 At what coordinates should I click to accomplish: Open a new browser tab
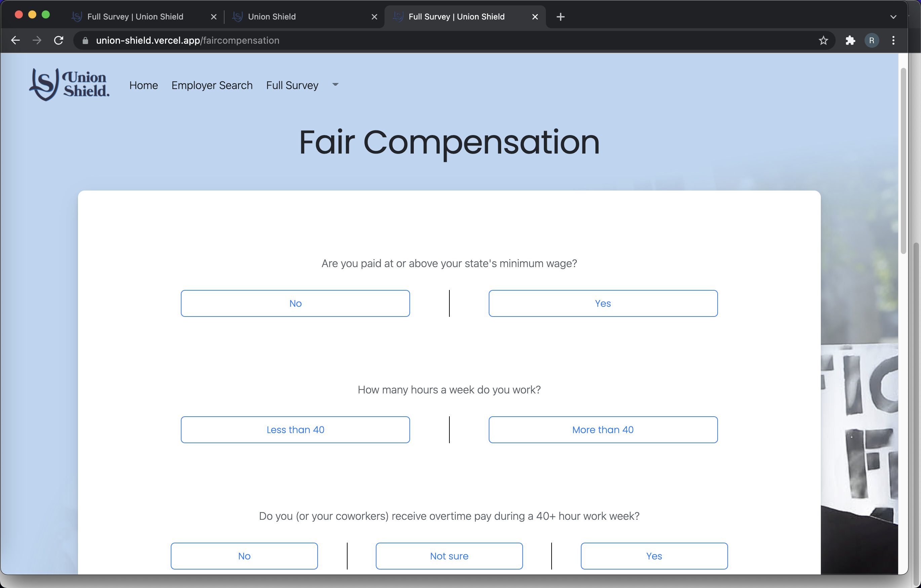560,17
